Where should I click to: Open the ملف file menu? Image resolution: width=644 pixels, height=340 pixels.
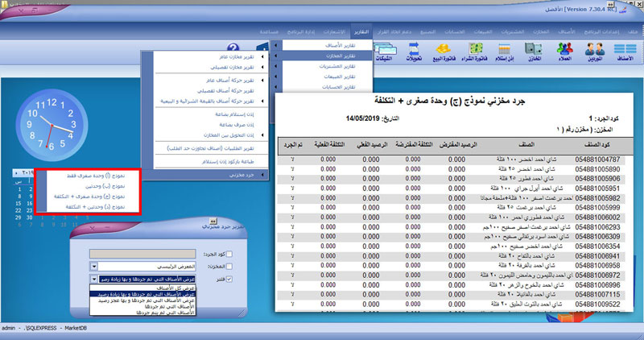633,31
